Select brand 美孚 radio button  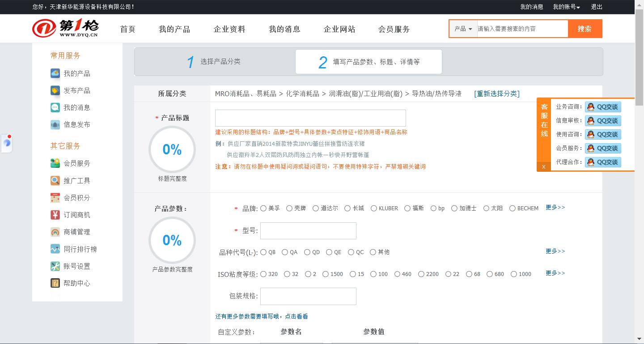pyautogui.click(x=263, y=208)
